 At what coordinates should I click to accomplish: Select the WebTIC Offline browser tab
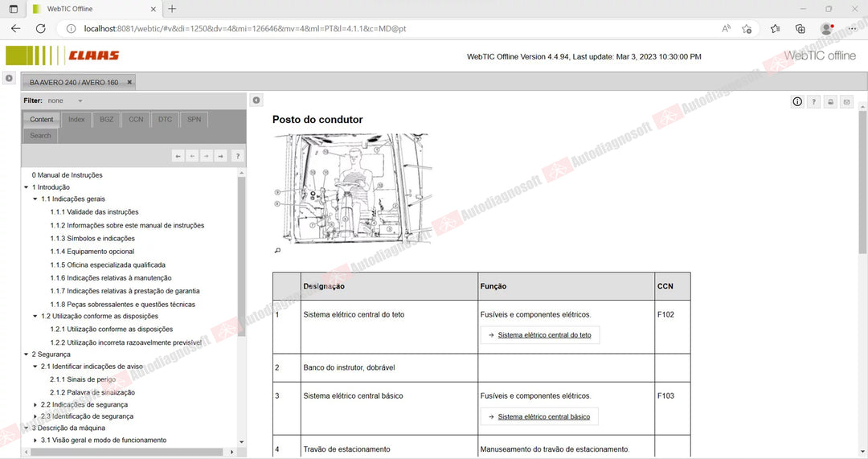[94, 9]
